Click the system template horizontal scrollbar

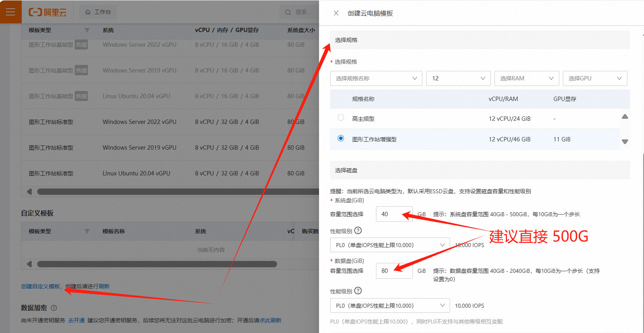pos(178,192)
